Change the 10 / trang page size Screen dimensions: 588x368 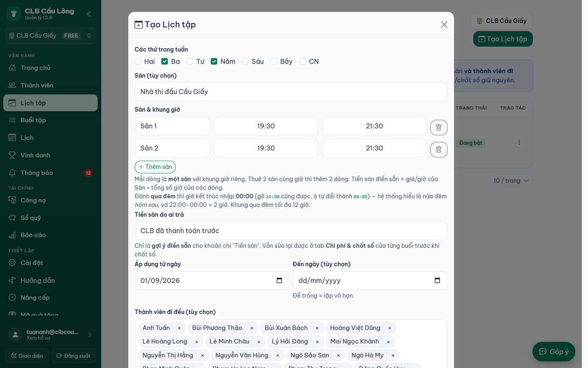[x=511, y=181]
